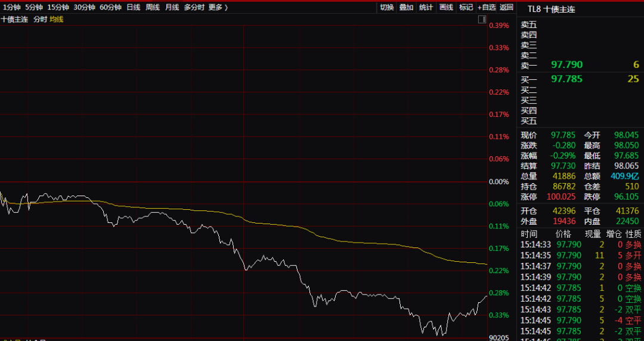644x341 pixels.
Task: Click the 开仓 value 42396
Action: [x=563, y=211]
